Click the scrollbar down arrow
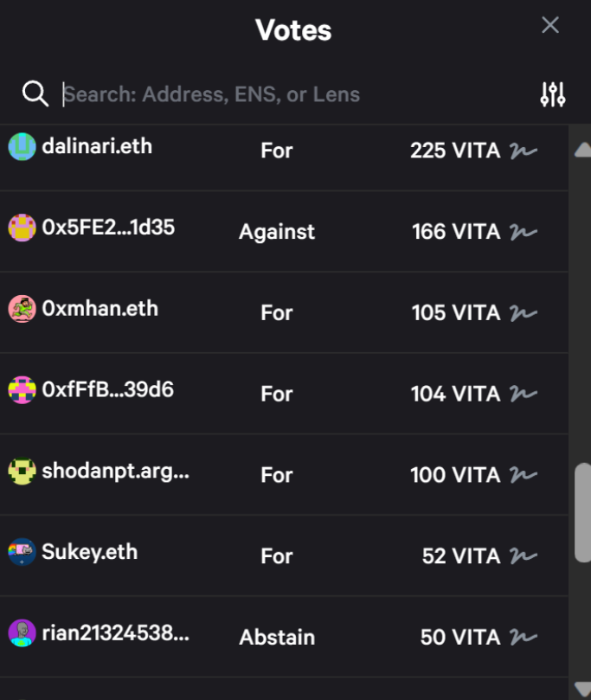591x700 pixels. 582,689
